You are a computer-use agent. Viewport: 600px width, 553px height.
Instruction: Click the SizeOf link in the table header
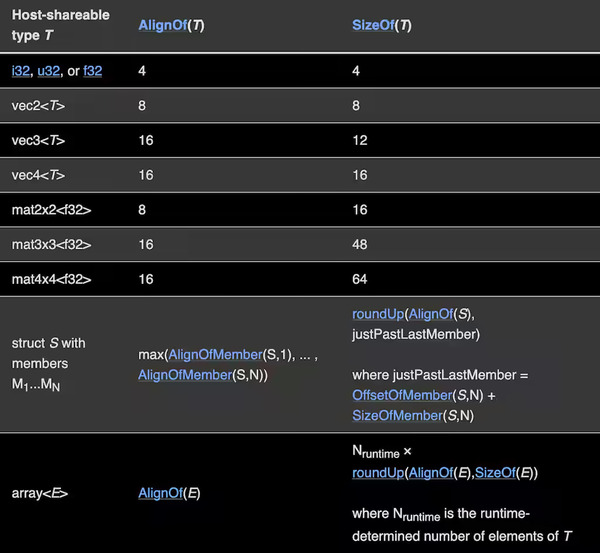click(372, 24)
